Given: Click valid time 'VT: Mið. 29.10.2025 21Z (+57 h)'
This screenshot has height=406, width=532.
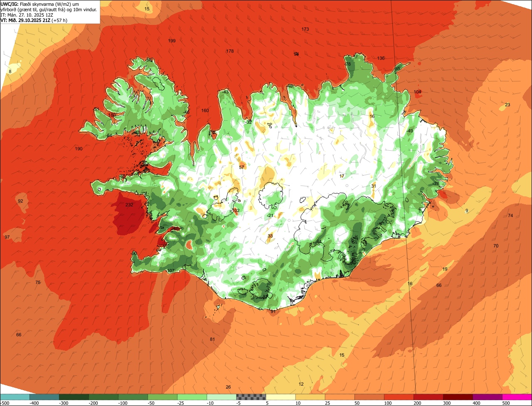Looking at the screenshot, I should (34, 20).
